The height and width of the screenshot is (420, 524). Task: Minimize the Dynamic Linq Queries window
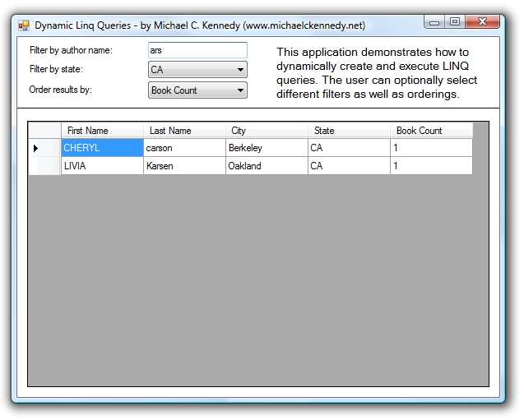tap(436, 22)
